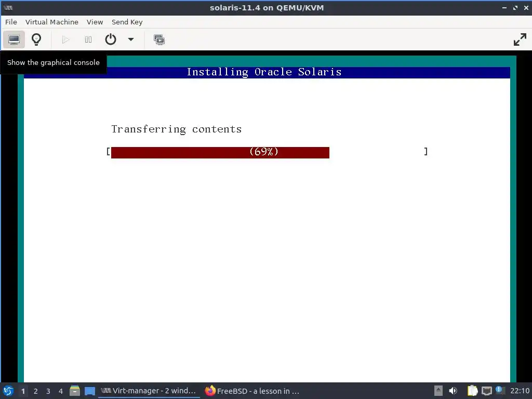Shut down the virtual machine power icon
The height and width of the screenshot is (399, 532).
(111, 39)
